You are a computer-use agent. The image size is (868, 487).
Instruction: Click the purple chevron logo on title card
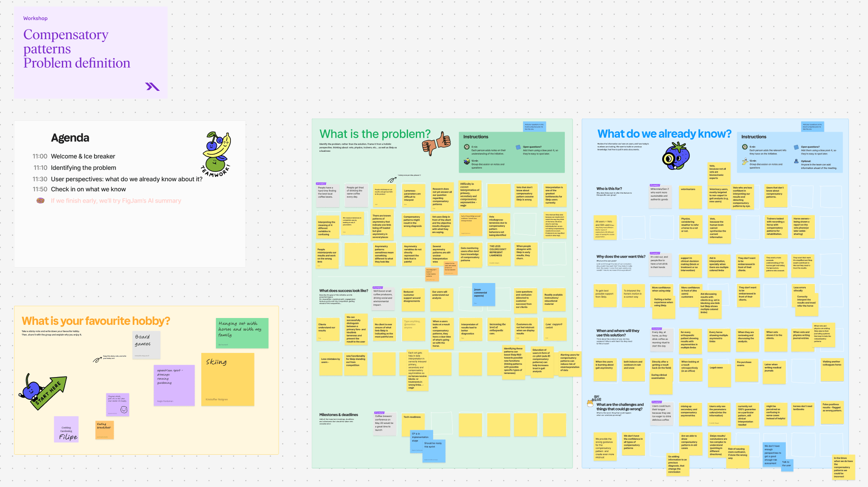click(152, 86)
